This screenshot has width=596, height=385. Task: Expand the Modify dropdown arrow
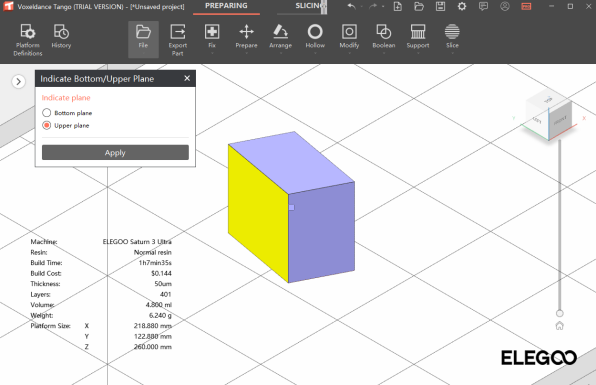pos(349,53)
